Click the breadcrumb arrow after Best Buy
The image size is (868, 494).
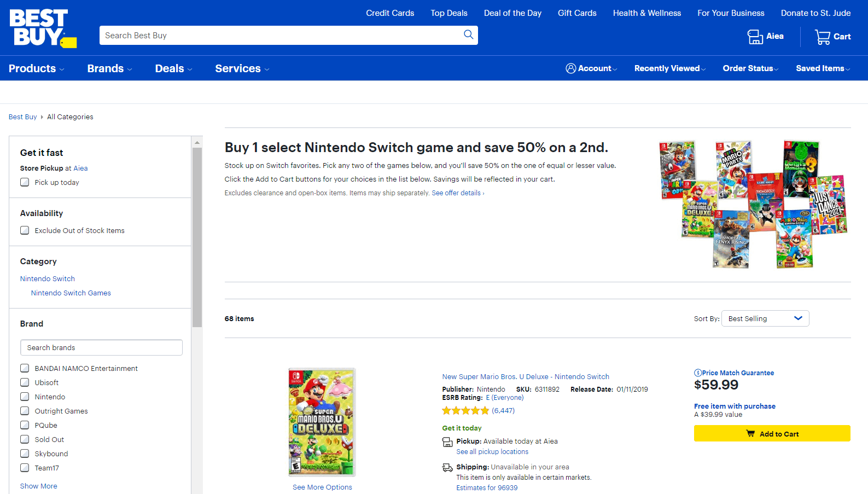(x=42, y=117)
